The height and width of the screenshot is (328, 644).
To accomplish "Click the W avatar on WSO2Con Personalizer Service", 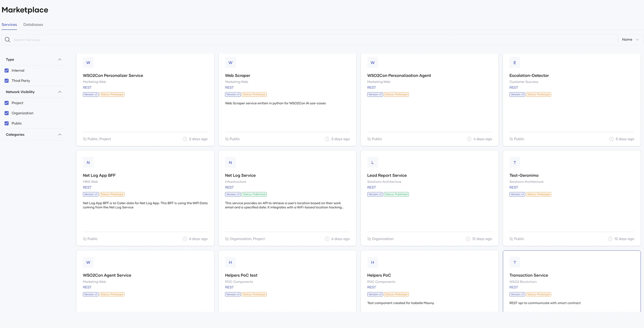I will pos(88,63).
